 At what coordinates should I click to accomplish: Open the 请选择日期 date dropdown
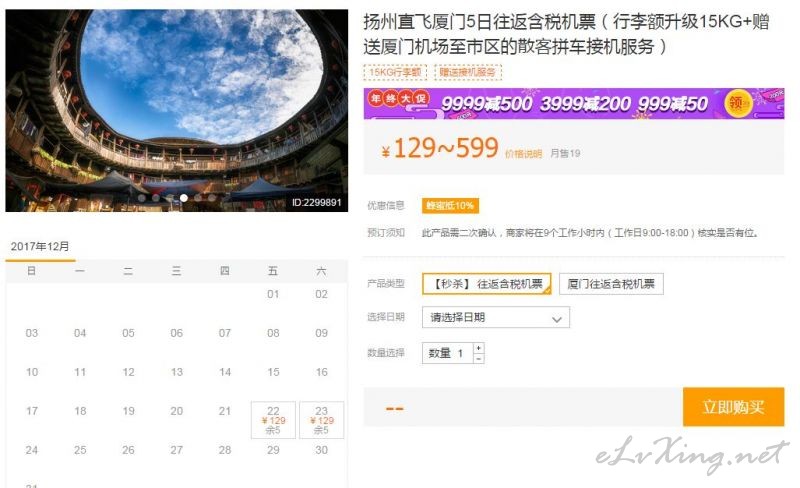click(x=496, y=318)
